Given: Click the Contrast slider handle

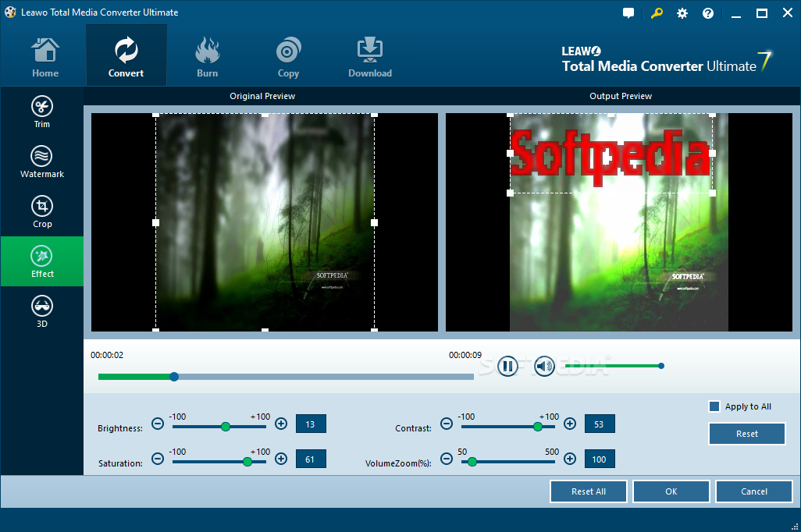Looking at the screenshot, I should coord(538,427).
